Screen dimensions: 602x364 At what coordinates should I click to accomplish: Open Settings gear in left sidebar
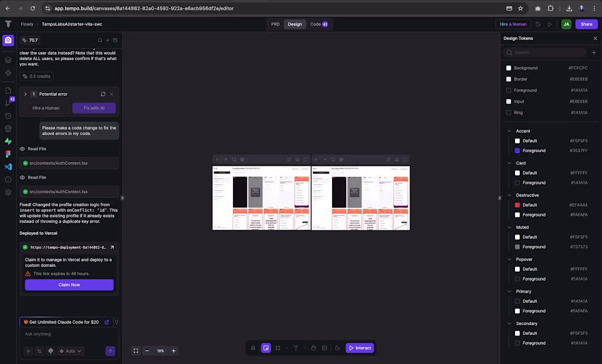pyautogui.click(x=8, y=192)
